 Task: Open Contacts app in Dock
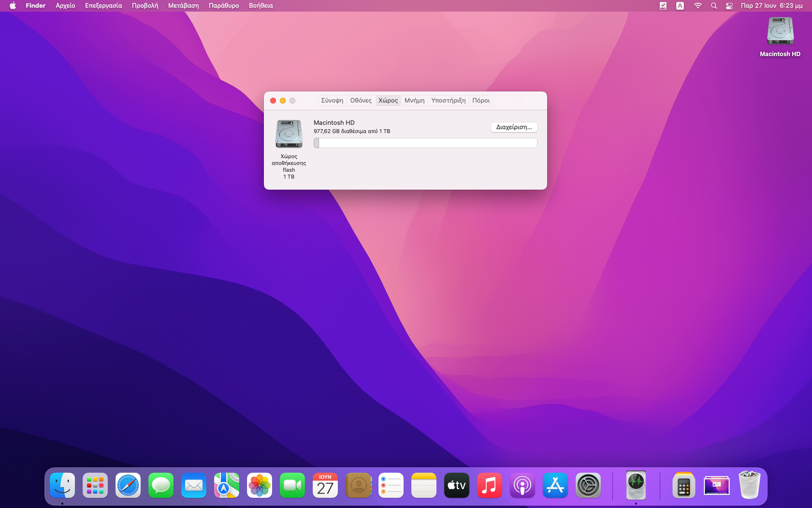[x=358, y=485]
